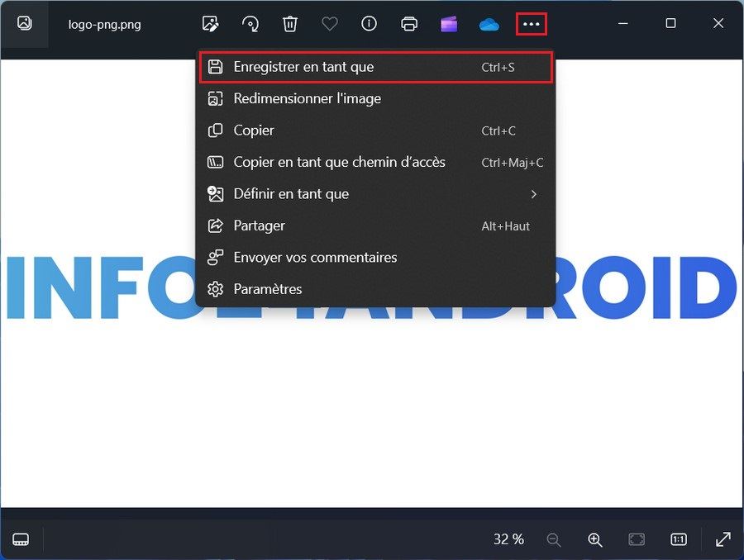Upload the image to OneDrive
Image resolution: width=744 pixels, height=560 pixels.
[x=489, y=24]
